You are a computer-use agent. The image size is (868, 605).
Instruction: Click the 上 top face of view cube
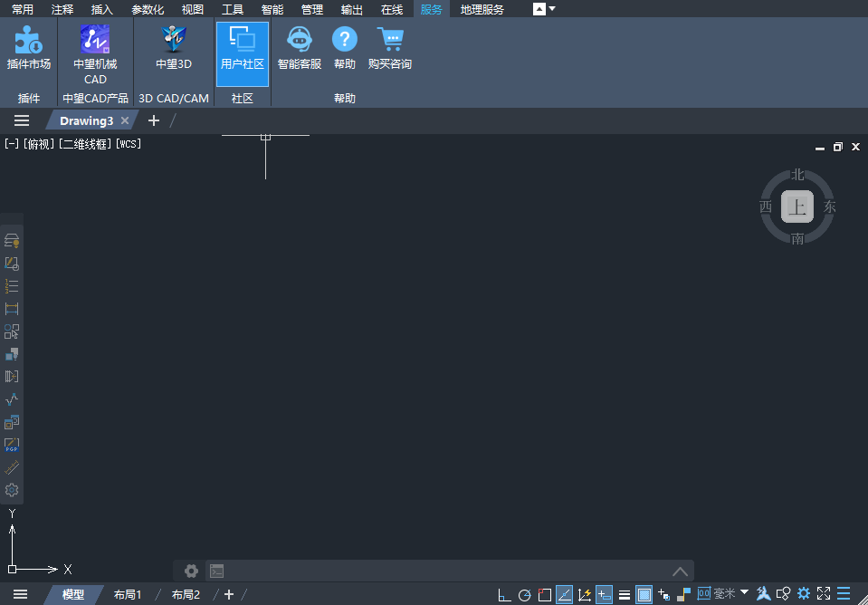[797, 206]
